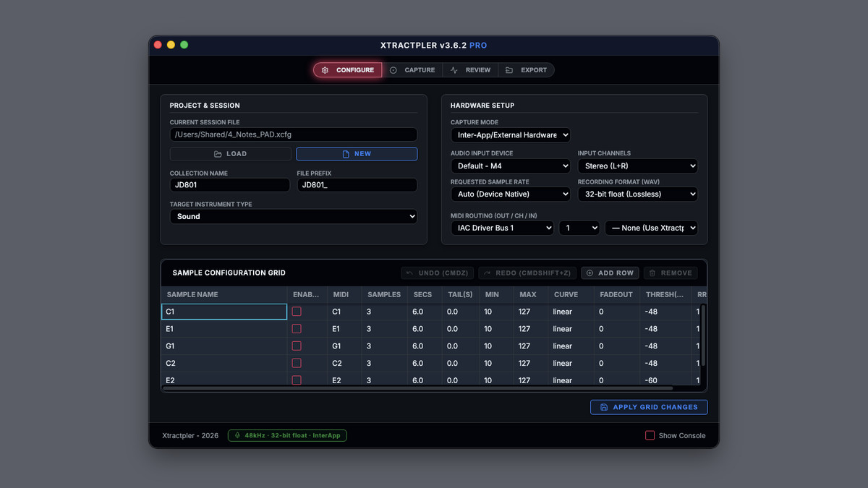Click the plus icon on Add Row

591,273
